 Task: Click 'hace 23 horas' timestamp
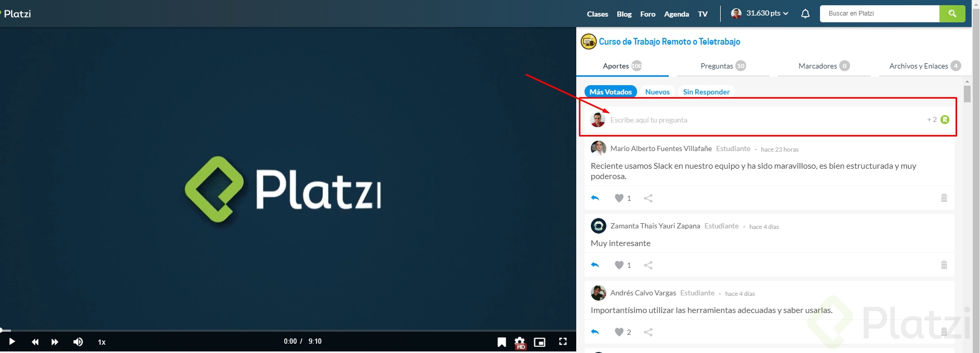point(779,150)
